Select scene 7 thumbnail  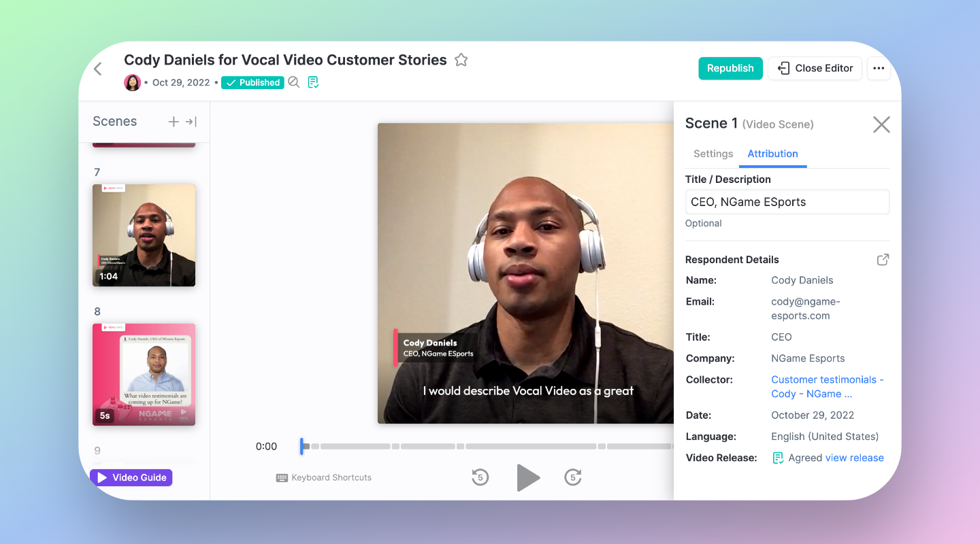click(x=144, y=235)
